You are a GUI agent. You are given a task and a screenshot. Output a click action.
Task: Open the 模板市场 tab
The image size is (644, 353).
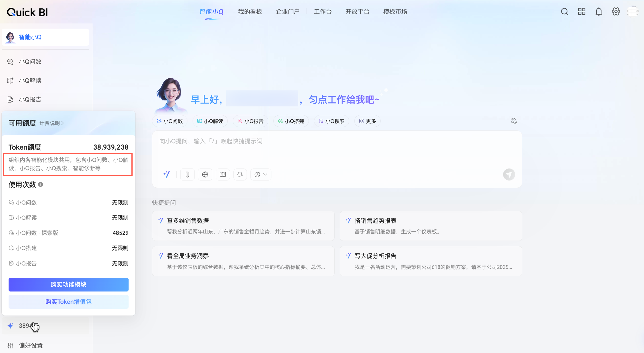395,12
